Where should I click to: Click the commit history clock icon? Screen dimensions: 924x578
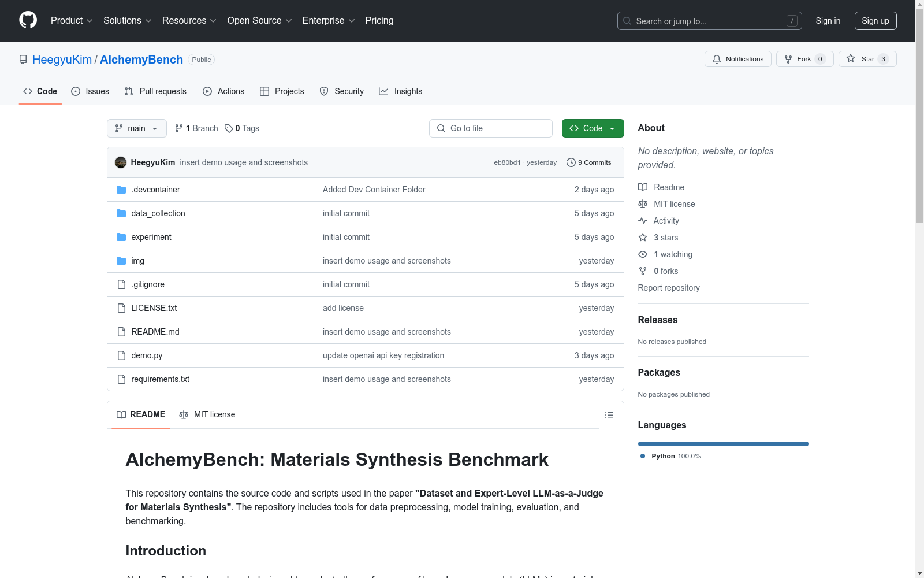pos(571,162)
